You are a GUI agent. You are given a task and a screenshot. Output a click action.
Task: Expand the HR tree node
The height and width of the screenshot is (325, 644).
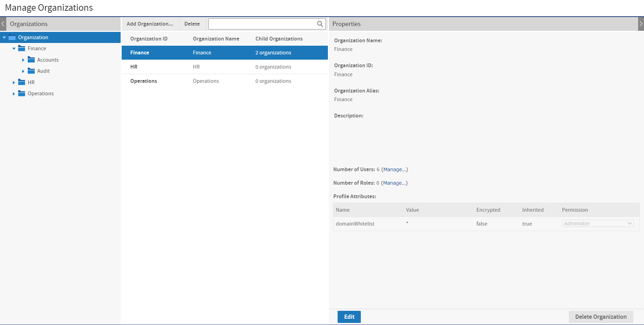point(14,82)
